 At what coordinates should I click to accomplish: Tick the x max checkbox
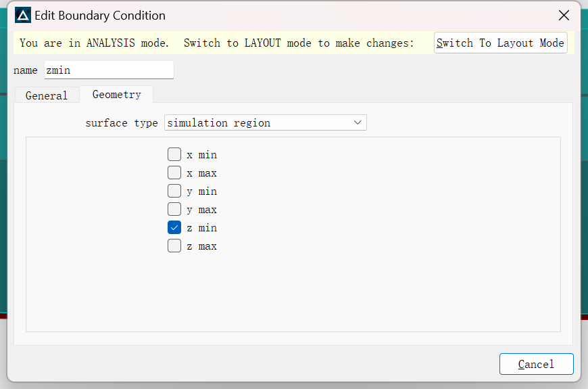[174, 173]
